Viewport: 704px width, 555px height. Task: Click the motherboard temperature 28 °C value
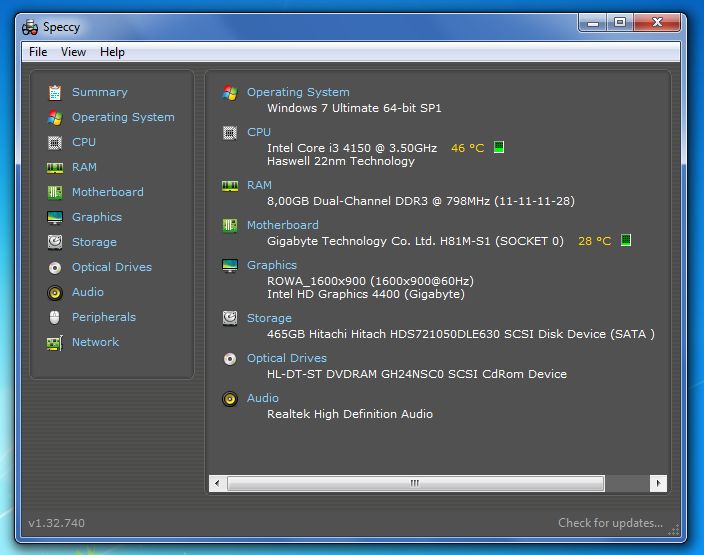pyautogui.click(x=594, y=241)
